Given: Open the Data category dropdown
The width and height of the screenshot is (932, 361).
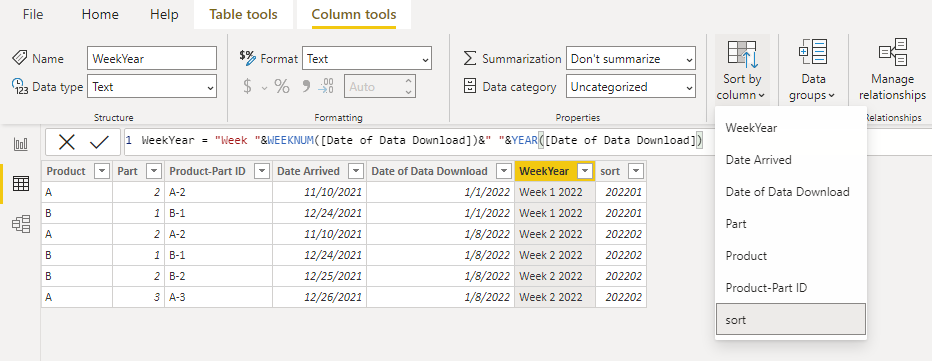Looking at the screenshot, I should [631, 87].
